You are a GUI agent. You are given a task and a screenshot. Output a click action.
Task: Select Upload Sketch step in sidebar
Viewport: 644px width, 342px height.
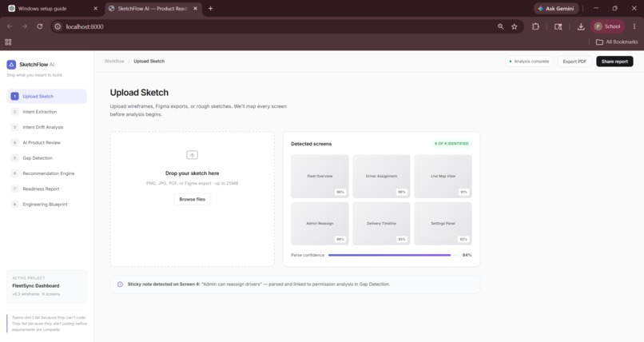point(47,96)
